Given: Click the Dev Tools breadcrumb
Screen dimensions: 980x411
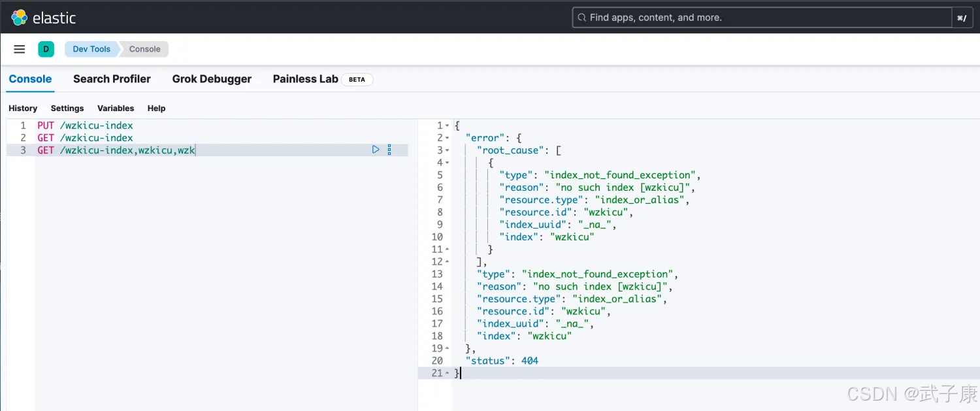Looking at the screenshot, I should 91,49.
